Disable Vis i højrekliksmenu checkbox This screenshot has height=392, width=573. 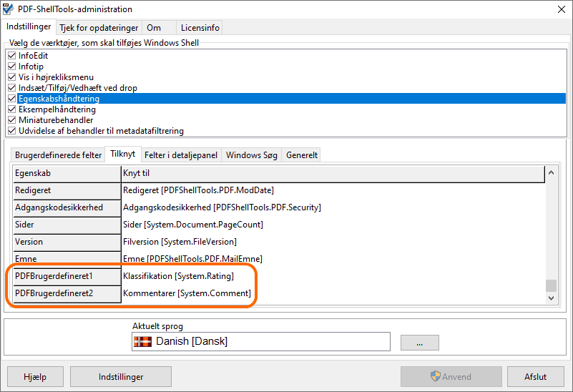coord(11,77)
